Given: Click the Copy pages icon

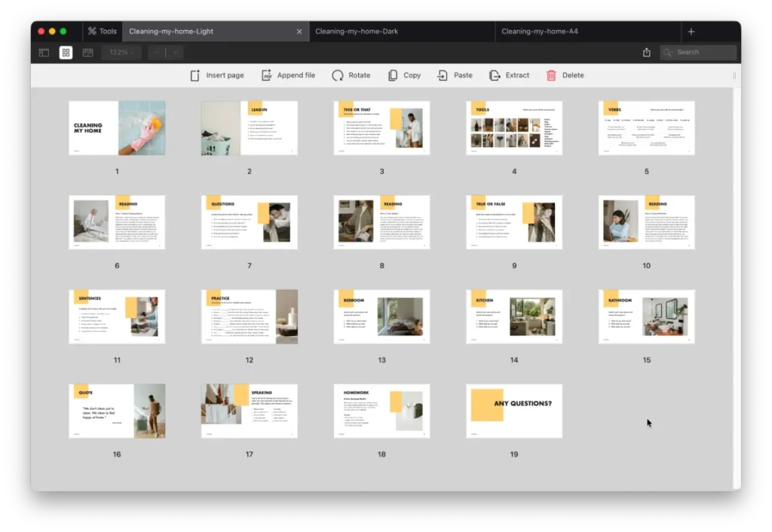Looking at the screenshot, I should pyautogui.click(x=393, y=75).
